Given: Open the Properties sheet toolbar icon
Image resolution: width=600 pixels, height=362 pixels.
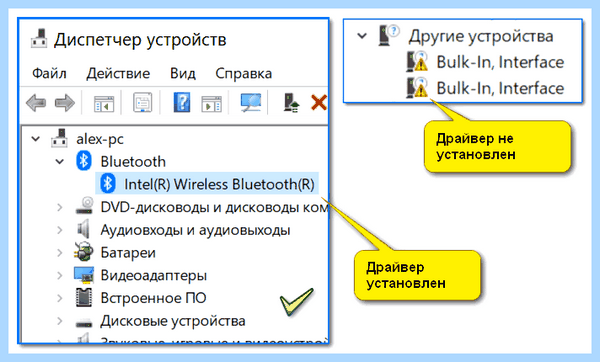Looking at the screenshot, I should 142,103.
